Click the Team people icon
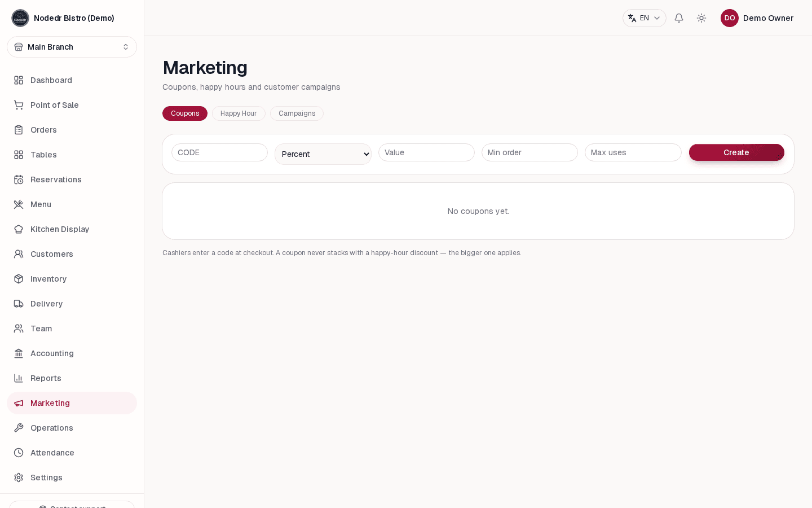The width and height of the screenshot is (812, 508). [19, 329]
